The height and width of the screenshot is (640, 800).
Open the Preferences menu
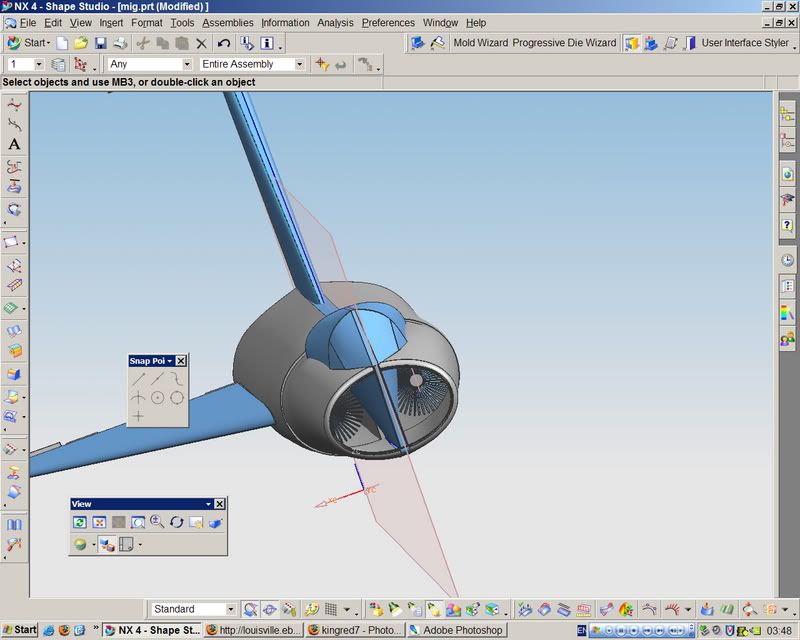(x=388, y=22)
